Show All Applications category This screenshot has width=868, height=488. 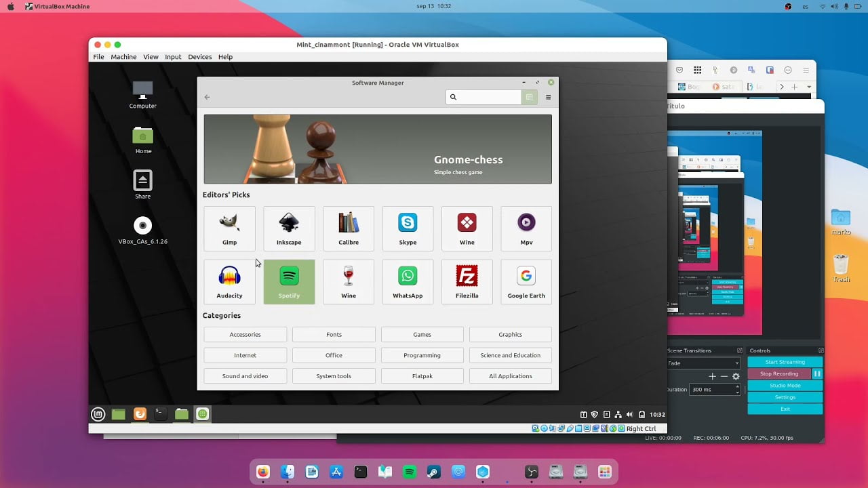coord(511,375)
